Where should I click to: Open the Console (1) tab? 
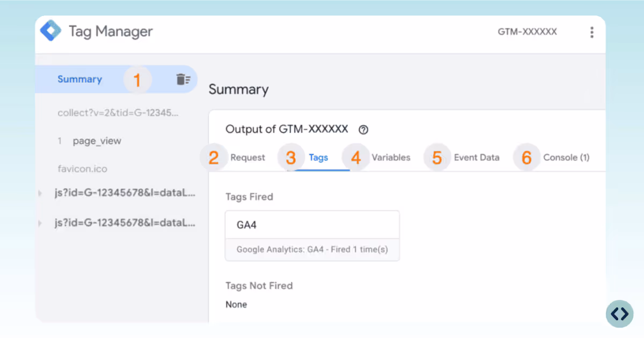point(566,157)
